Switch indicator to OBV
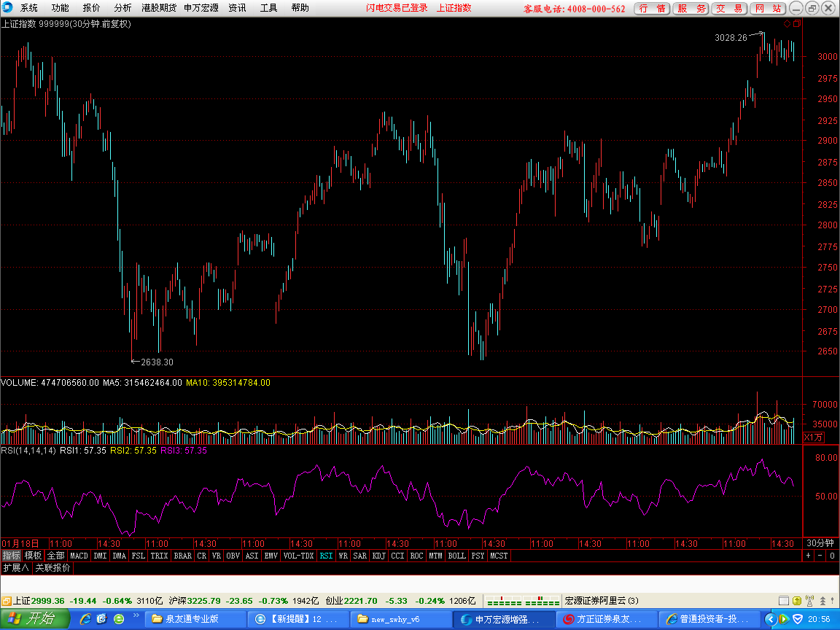The image size is (840, 630). coord(233,556)
